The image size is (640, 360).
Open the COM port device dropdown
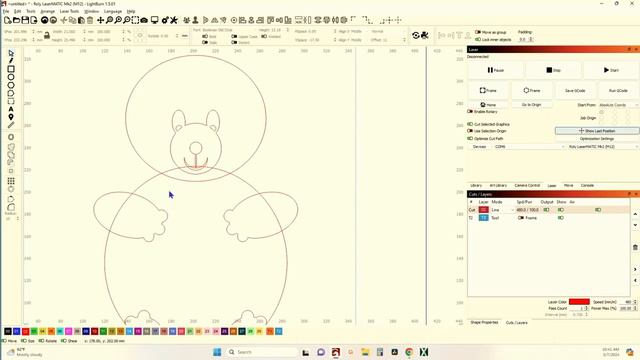(x=529, y=147)
